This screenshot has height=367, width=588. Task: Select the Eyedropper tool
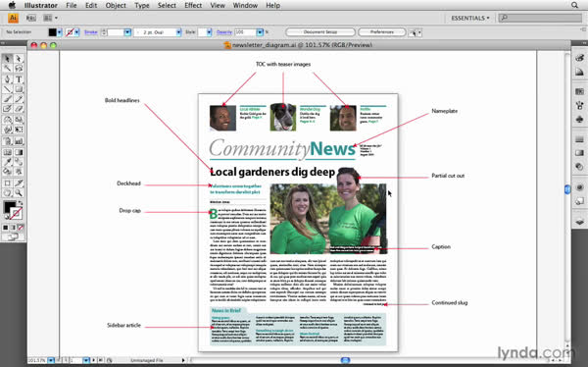tap(7, 162)
